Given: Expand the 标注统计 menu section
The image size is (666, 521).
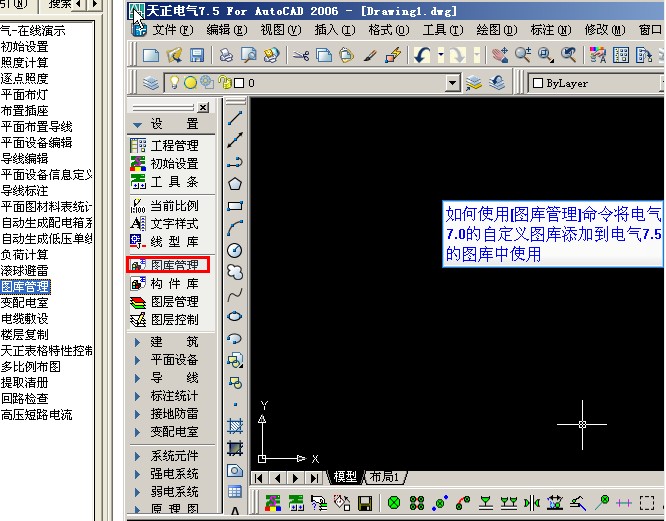Looking at the screenshot, I should (x=138, y=396).
